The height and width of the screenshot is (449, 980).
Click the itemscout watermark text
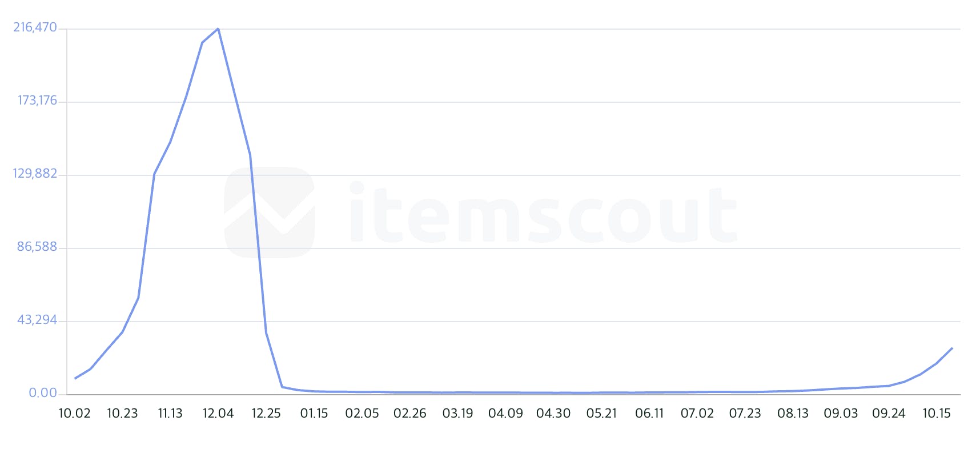pos(543,214)
